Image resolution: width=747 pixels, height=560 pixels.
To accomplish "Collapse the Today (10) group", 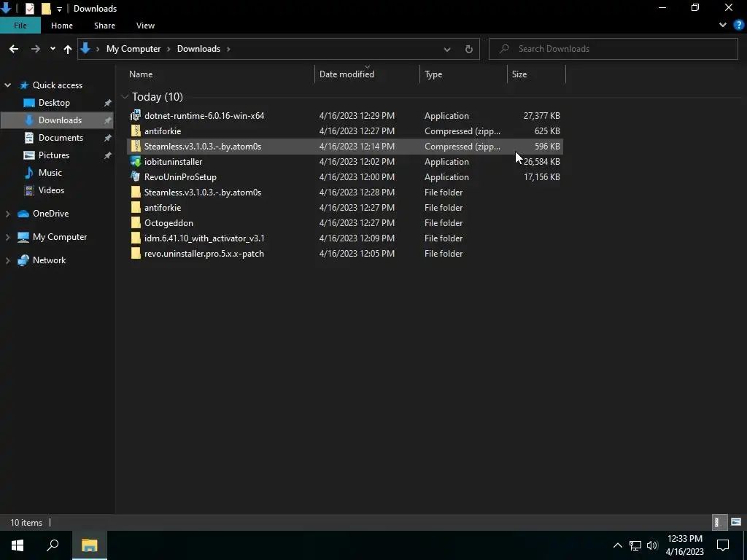I will tap(125, 97).
